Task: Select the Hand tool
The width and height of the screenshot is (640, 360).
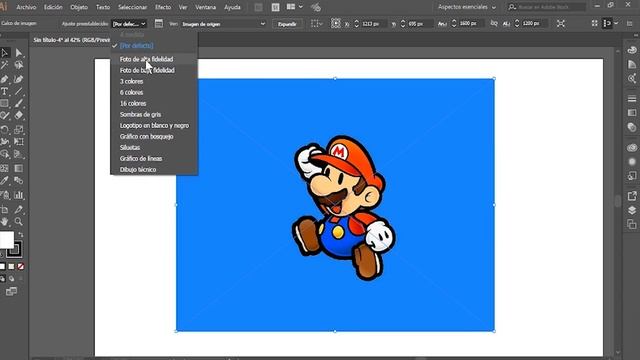Action: tap(5, 222)
